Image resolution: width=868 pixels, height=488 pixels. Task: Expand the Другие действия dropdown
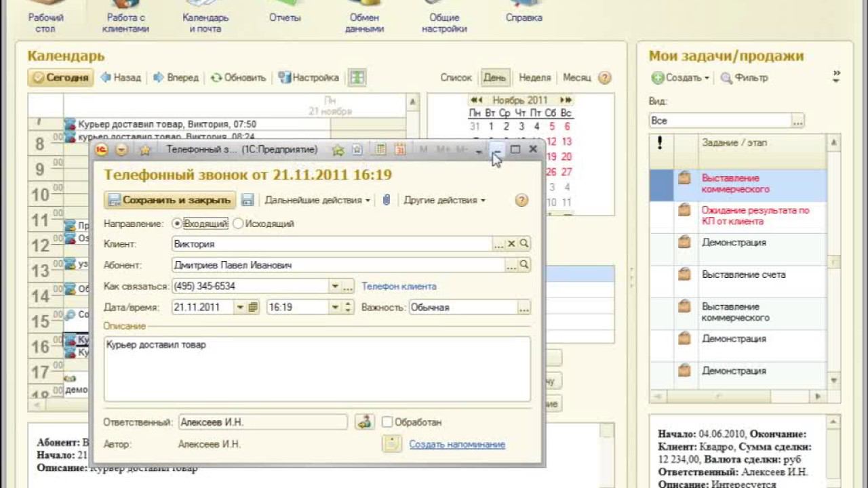click(x=444, y=200)
